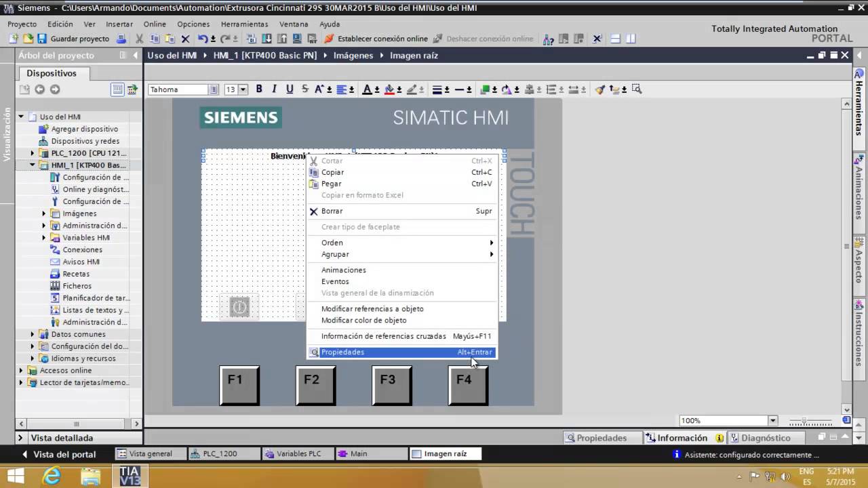Undo the last action in the toolbar
868x488 pixels.
[203, 39]
